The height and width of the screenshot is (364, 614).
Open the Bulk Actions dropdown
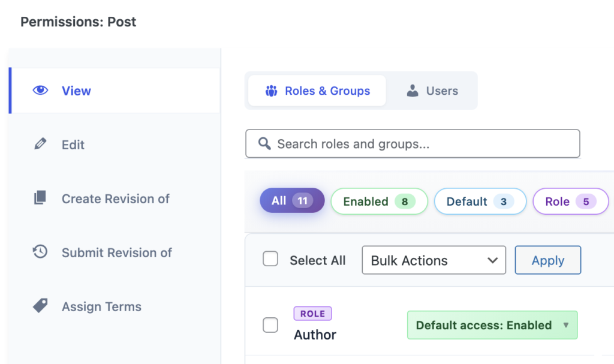[434, 260]
